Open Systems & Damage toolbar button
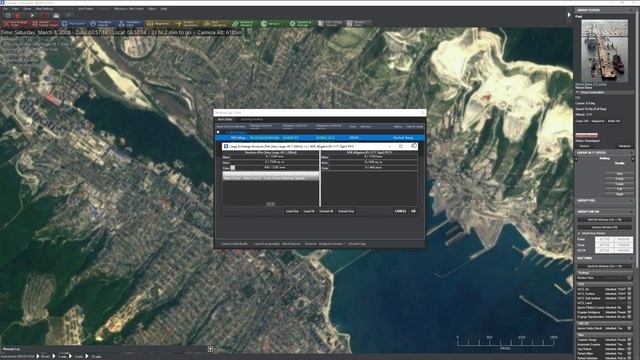Image resolution: width=640 pixels, height=360 pixels. pyautogui.click(x=302, y=24)
